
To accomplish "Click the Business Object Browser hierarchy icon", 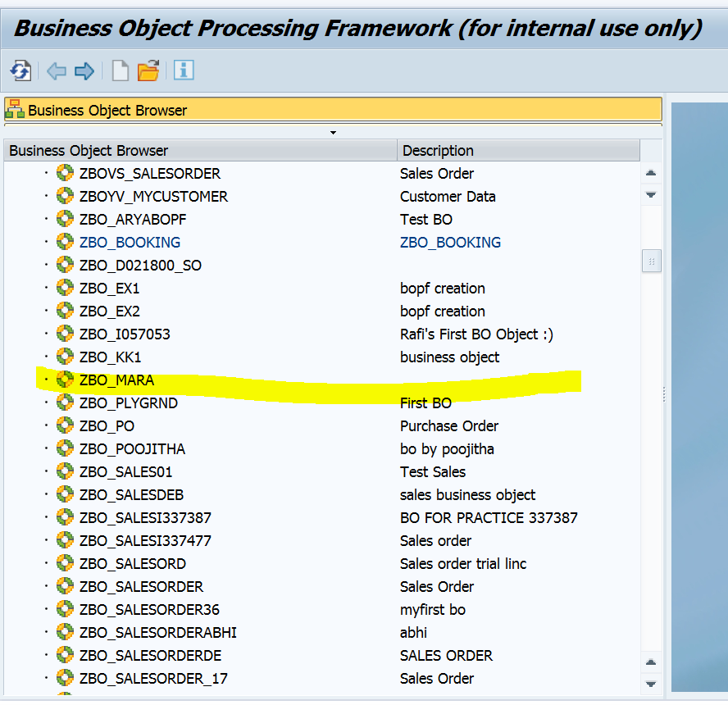I will pos(15,109).
